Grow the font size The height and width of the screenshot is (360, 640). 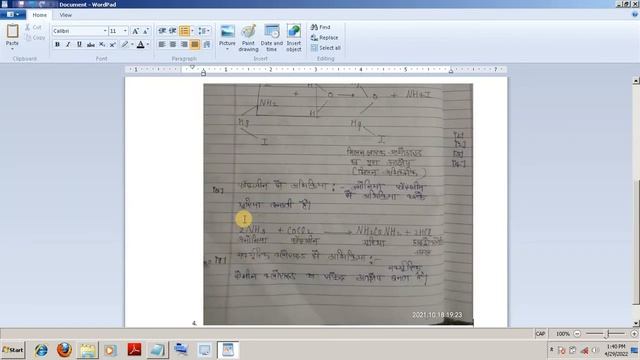pyautogui.click(x=136, y=31)
